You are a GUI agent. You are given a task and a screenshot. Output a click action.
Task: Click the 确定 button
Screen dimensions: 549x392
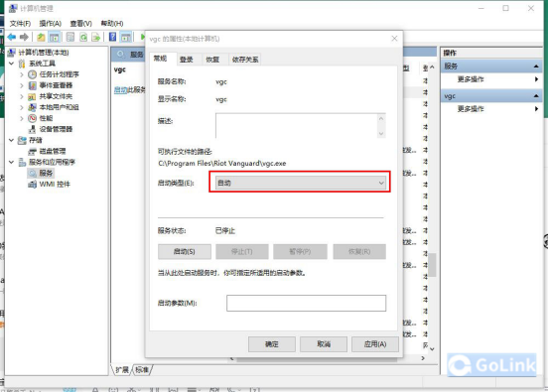pos(272,344)
